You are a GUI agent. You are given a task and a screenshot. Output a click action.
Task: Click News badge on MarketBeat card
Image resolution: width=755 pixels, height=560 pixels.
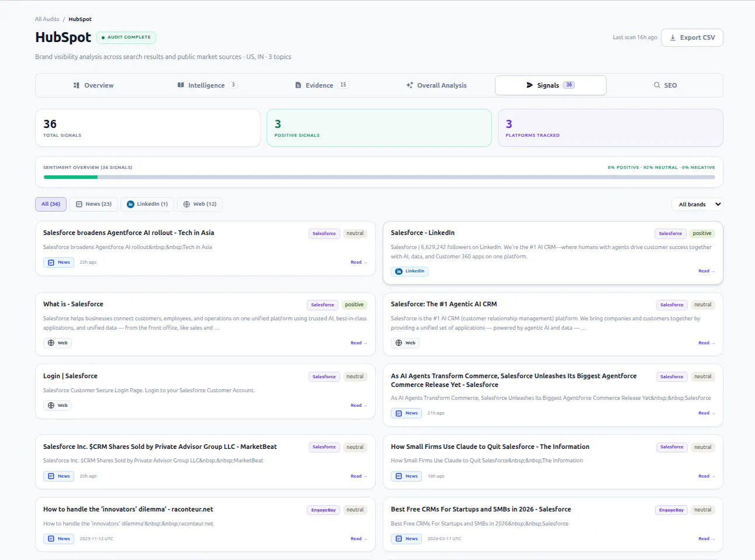(x=58, y=476)
